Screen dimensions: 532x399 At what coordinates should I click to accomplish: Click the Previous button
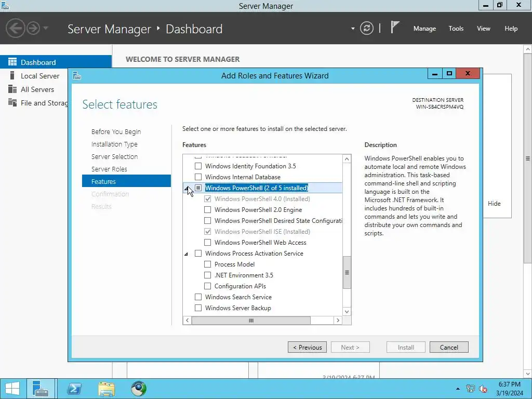coord(307,347)
